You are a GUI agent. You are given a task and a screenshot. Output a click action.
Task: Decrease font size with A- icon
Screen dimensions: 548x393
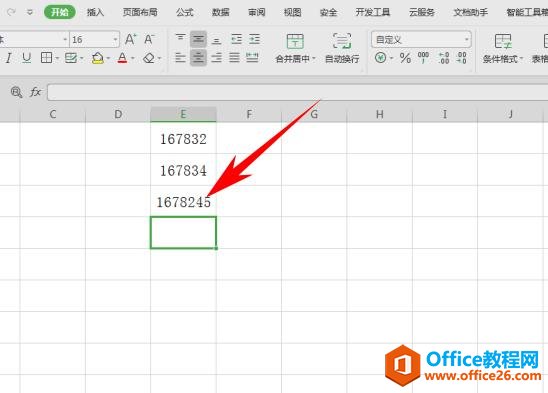click(x=149, y=39)
